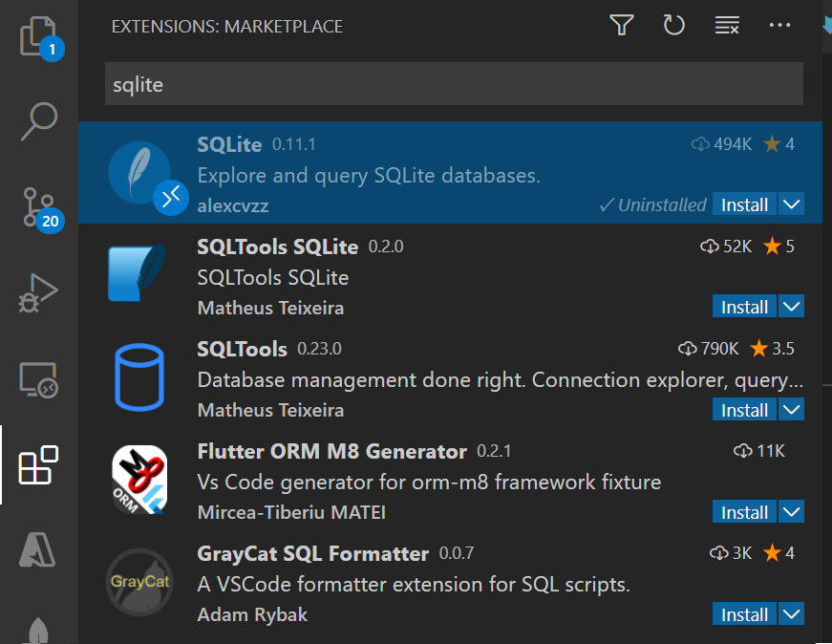832x644 pixels.
Task: Install the SQLTools 0.23.0 extension
Action: click(744, 409)
